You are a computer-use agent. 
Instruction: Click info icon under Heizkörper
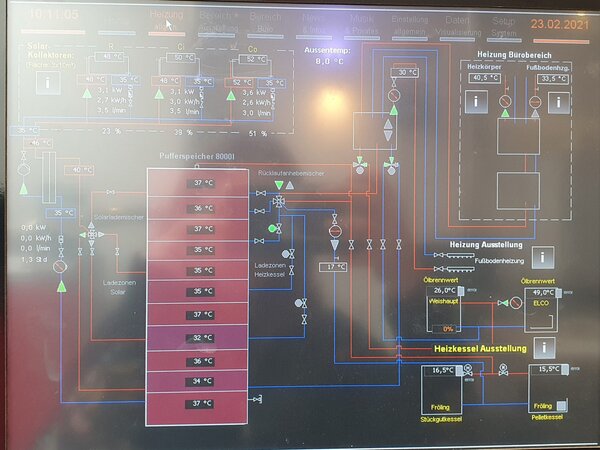click(478, 101)
